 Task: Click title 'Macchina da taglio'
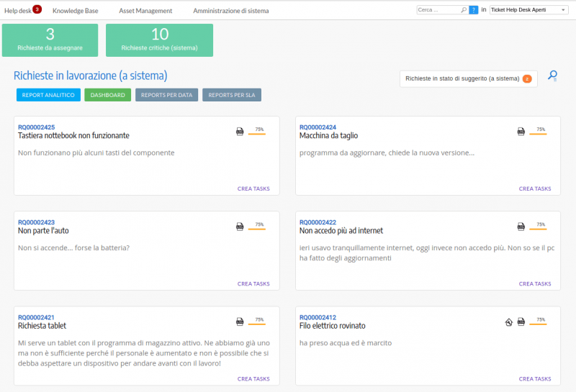328,136
